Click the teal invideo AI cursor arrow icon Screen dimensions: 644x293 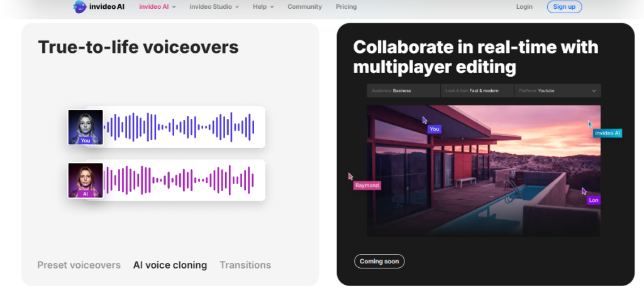(x=590, y=124)
